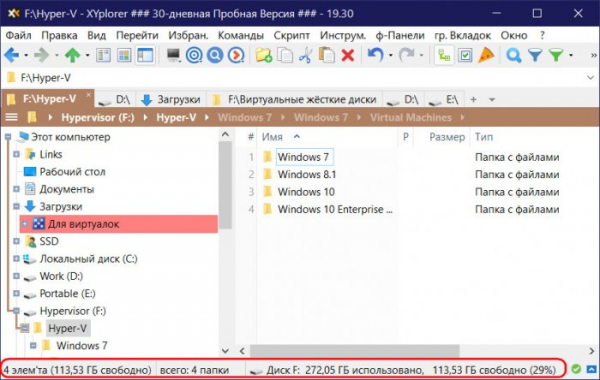
Task: Open the Инструм. menu
Action: pyautogui.click(x=343, y=36)
